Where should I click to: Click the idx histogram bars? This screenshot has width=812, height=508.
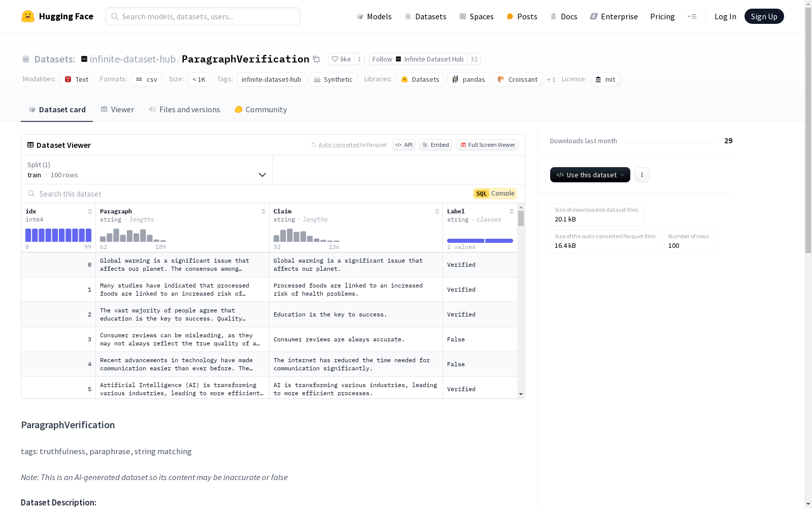58,235
